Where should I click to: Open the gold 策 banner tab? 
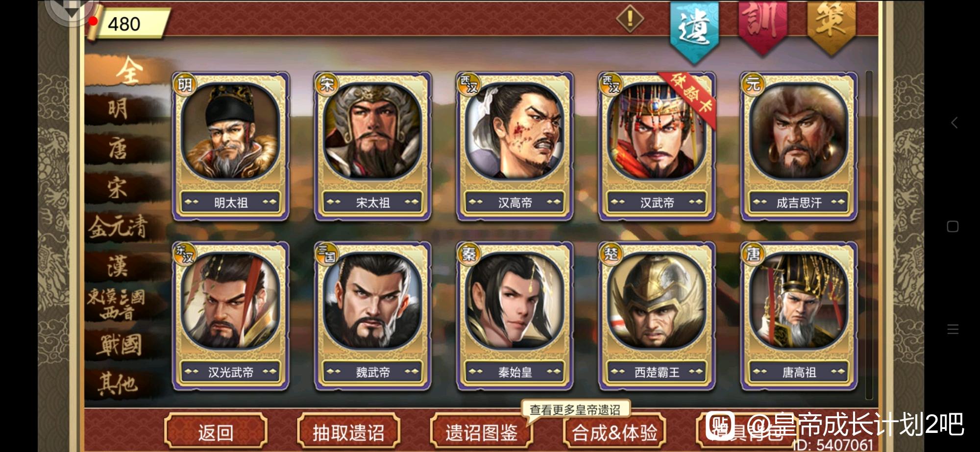pyautogui.click(x=831, y=25)
